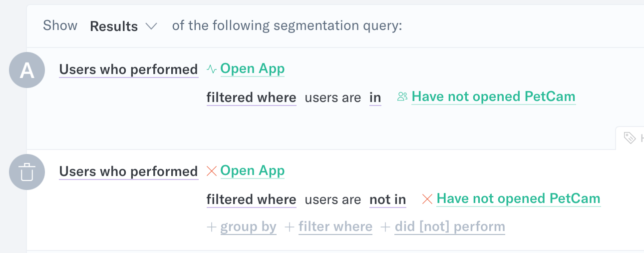Click the cohort people icon in first row
Image resolution: width=644 pixels, height=253 pixels.
coord(402,96)
